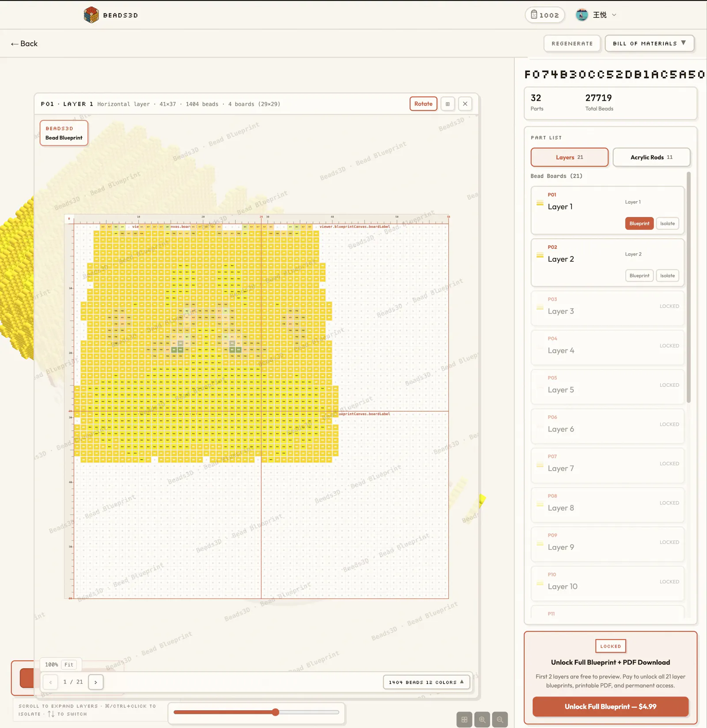This screenshot has height=728, width=707.
Task: Click the BEADS3D brand text
Action: [x=120, y=15]
